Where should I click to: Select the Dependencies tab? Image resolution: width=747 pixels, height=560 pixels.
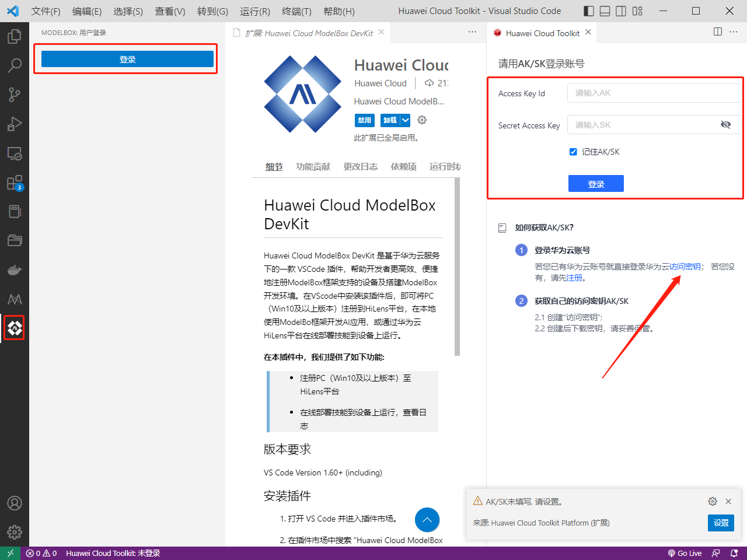404,167
